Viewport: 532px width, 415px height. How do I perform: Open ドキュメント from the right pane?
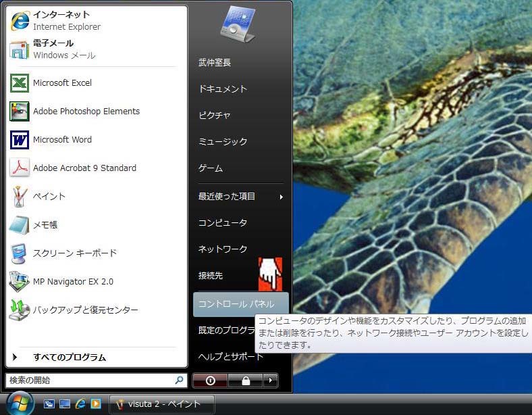[223, 89]
